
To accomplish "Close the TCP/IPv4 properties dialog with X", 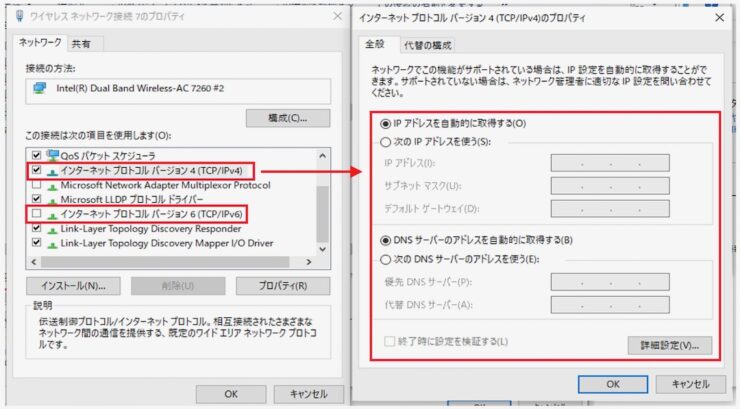I will 718,17.
